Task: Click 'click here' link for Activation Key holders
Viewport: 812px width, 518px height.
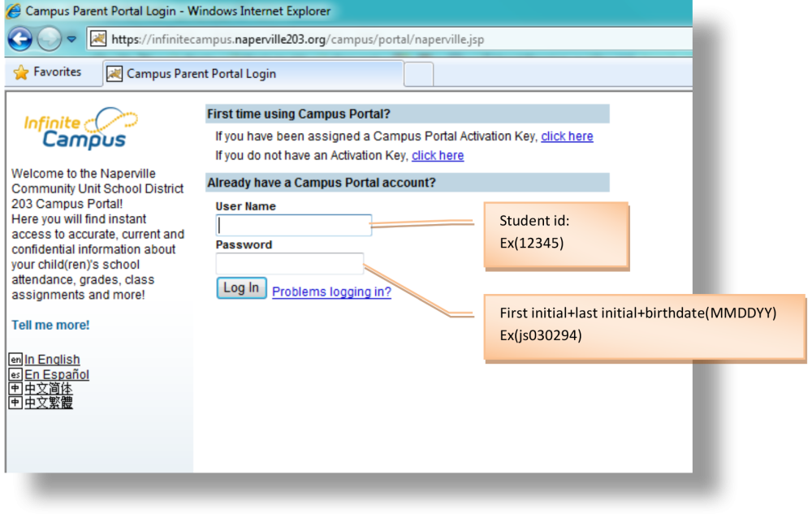Action: pyautogui.click(x=567, y=136)
